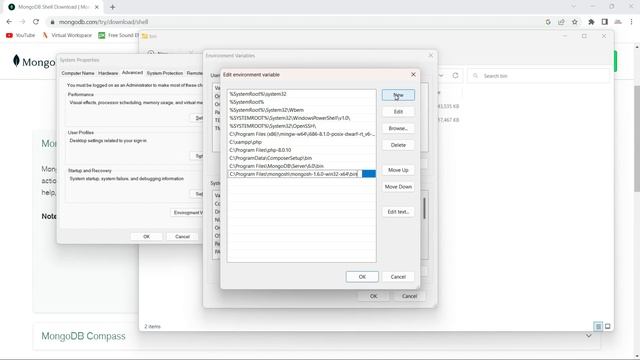Viewport: 640px width, 360px height.
Task: Click the Search bin field in File Explorer
Action: 539,76
